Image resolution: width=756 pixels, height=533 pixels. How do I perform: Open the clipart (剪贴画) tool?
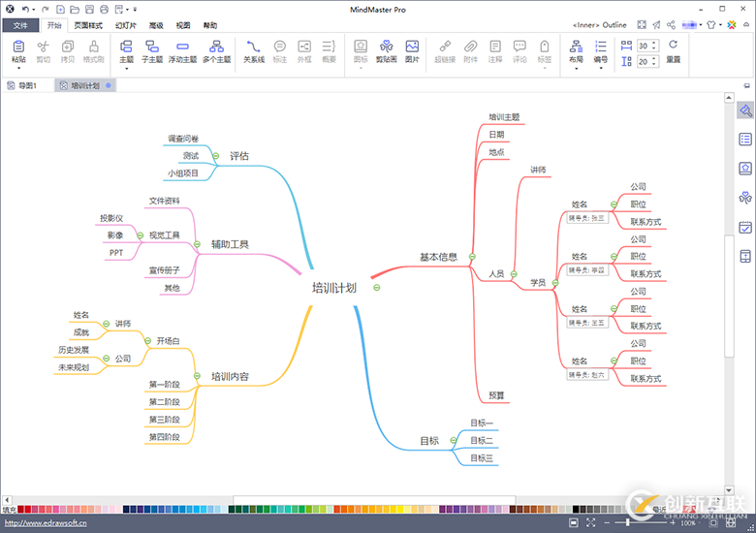386,51
